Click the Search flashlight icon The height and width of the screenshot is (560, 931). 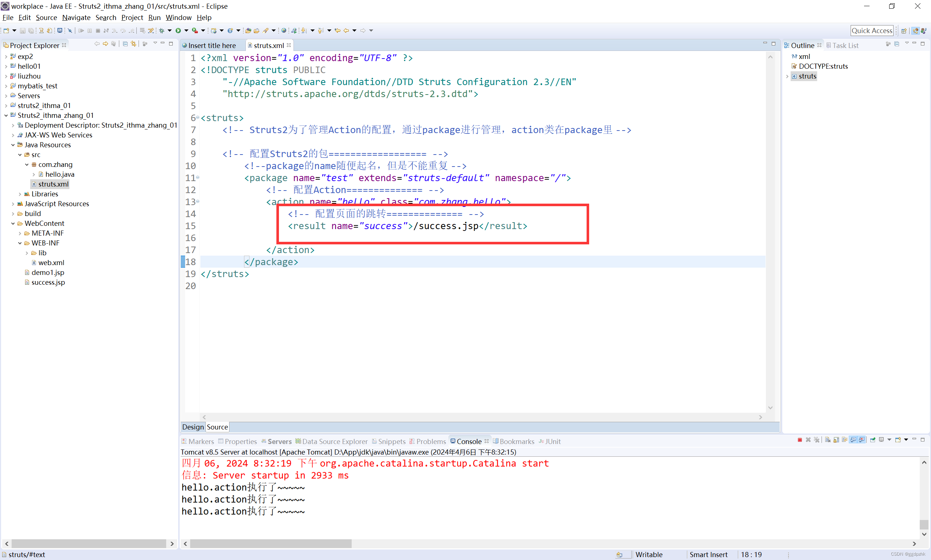tap(266, 31)
